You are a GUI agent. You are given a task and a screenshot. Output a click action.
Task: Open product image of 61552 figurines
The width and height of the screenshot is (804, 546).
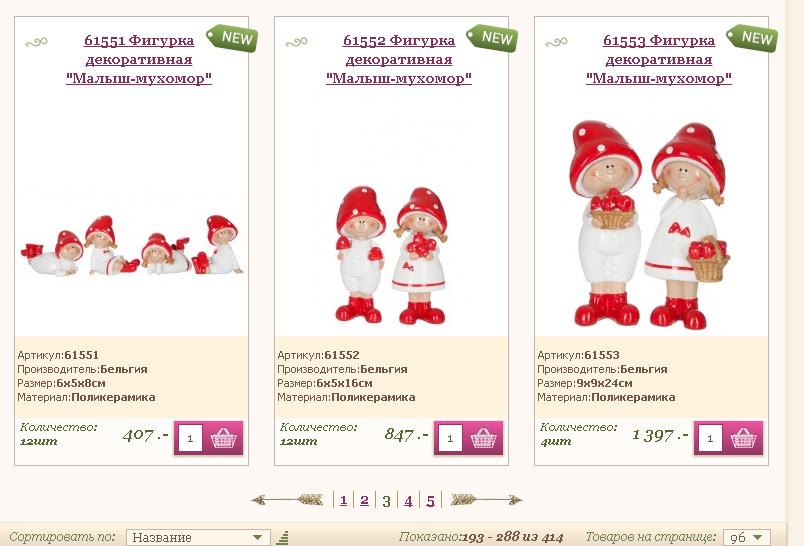click(x=392, y=255)
